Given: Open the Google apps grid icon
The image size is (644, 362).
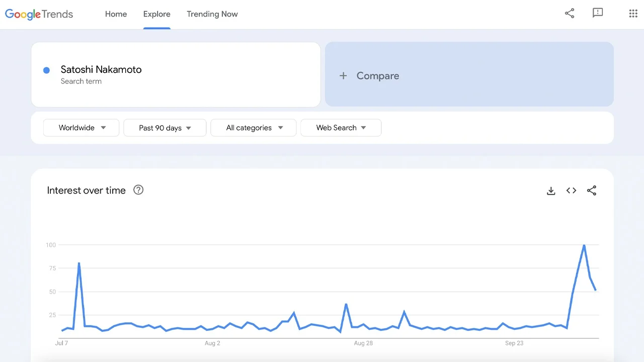Looking at the screenshot, I should click(633, 14).
